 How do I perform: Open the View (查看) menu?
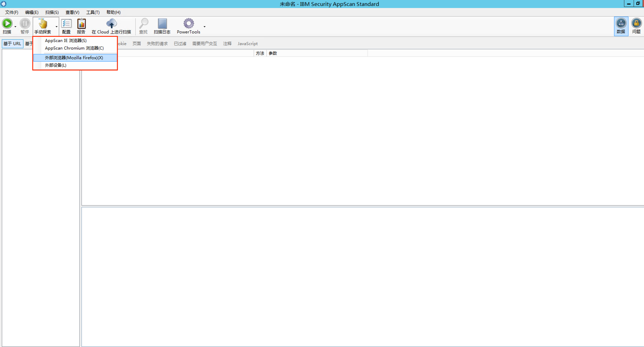[72, 12]
